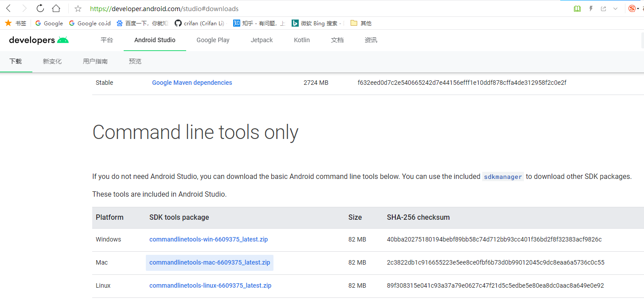Click the lightning bolt speed-mode icon
The image size is (644, 301).
tap(591, 8)
